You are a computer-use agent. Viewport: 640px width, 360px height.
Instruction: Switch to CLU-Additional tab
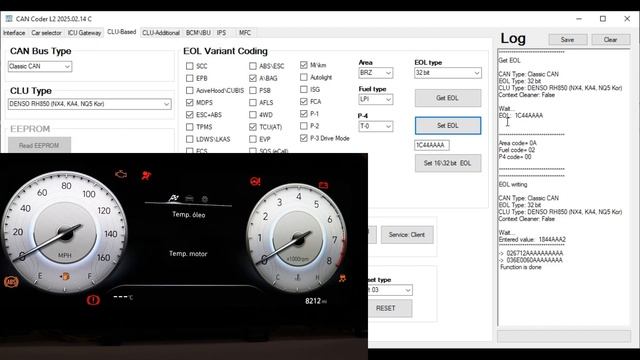pos(161,33)
